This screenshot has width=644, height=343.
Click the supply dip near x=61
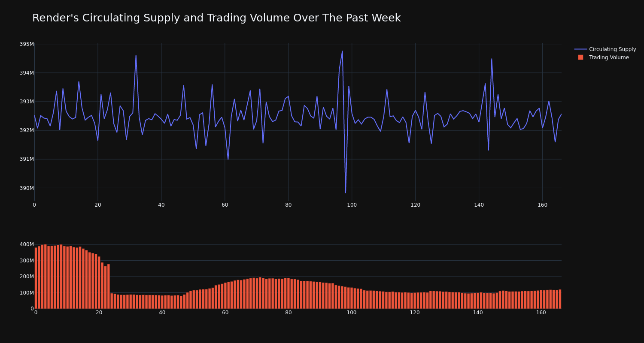click(x=228, y=159)
